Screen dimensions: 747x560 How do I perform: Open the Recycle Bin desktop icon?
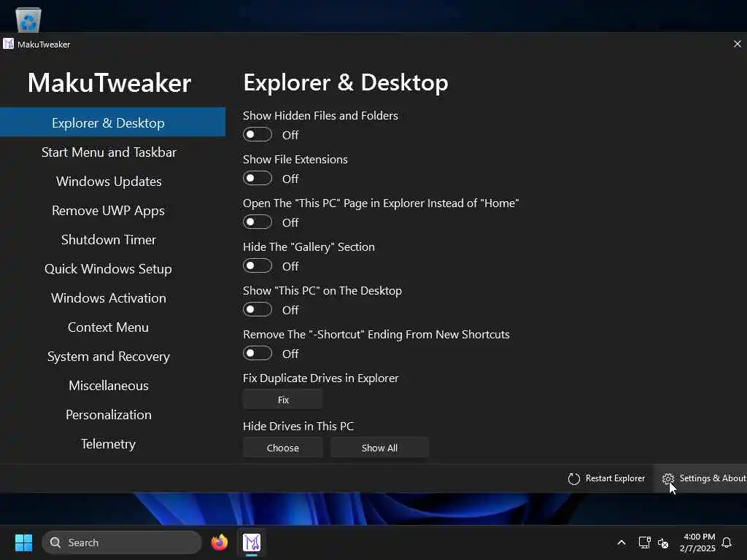coord(28,20)
